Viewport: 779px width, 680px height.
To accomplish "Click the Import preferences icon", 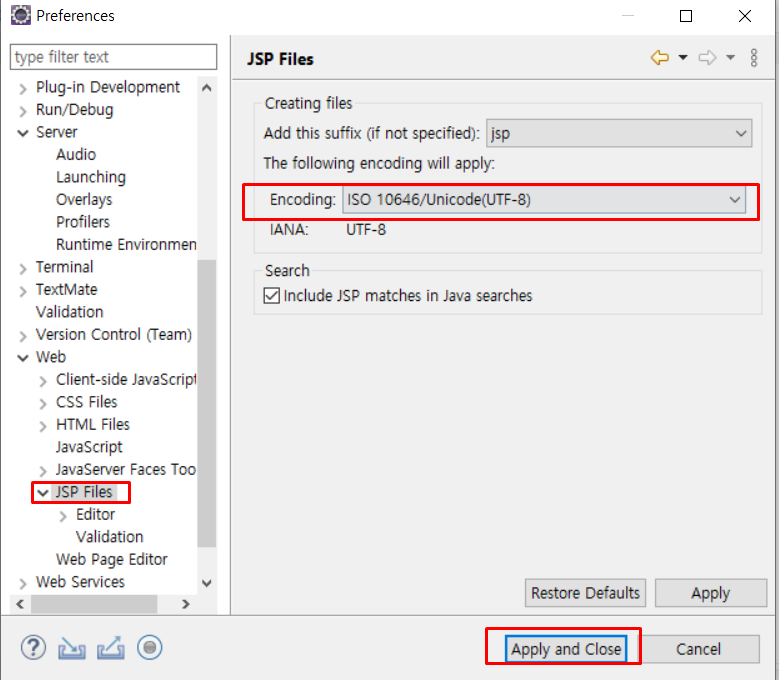I will click(72, 648).
